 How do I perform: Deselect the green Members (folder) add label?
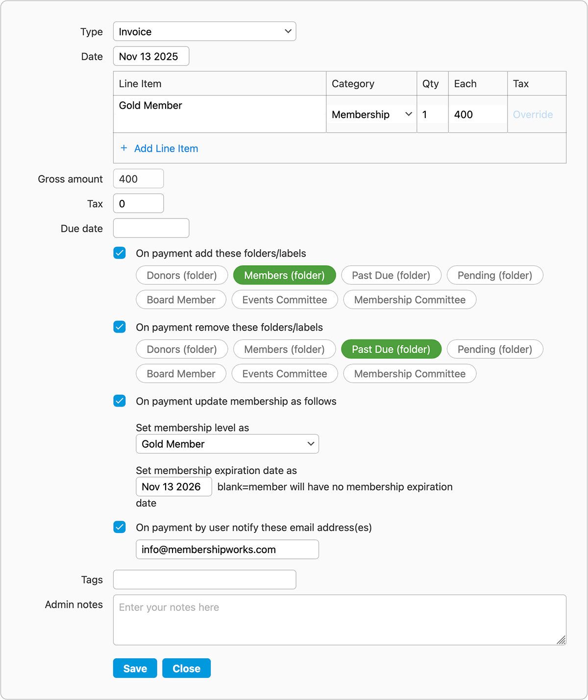tap(284, 275)
